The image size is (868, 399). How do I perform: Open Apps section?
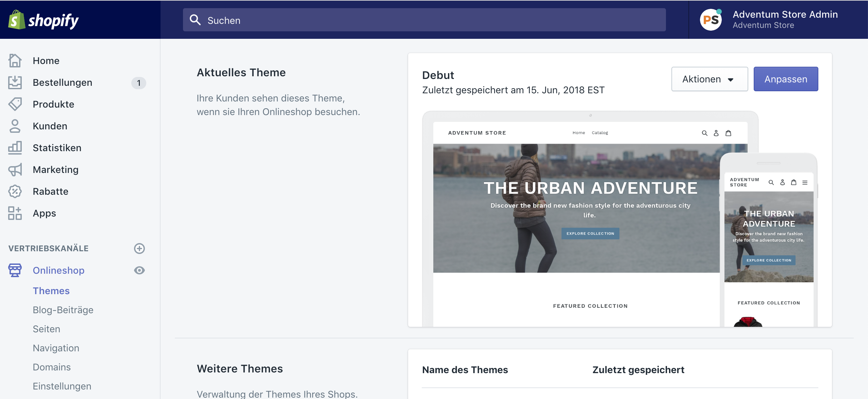[x=44, y=213]
